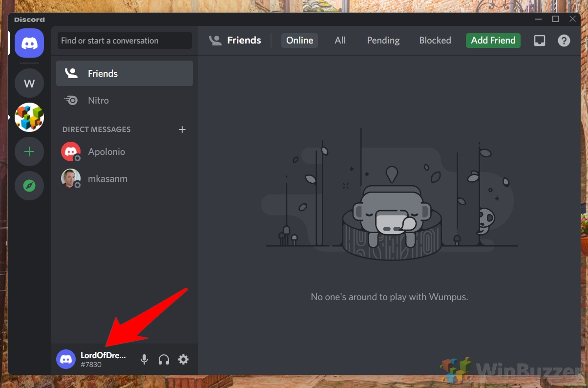Open User Settings gear icon

pos(183,360)
